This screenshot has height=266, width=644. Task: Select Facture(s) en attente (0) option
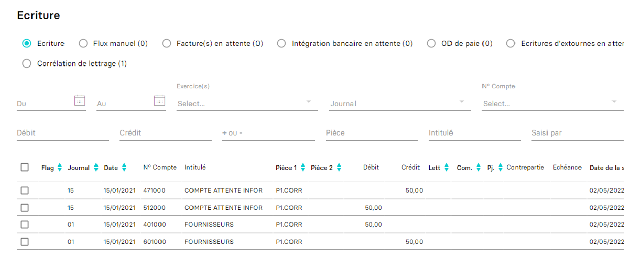(x=167, y=44)
